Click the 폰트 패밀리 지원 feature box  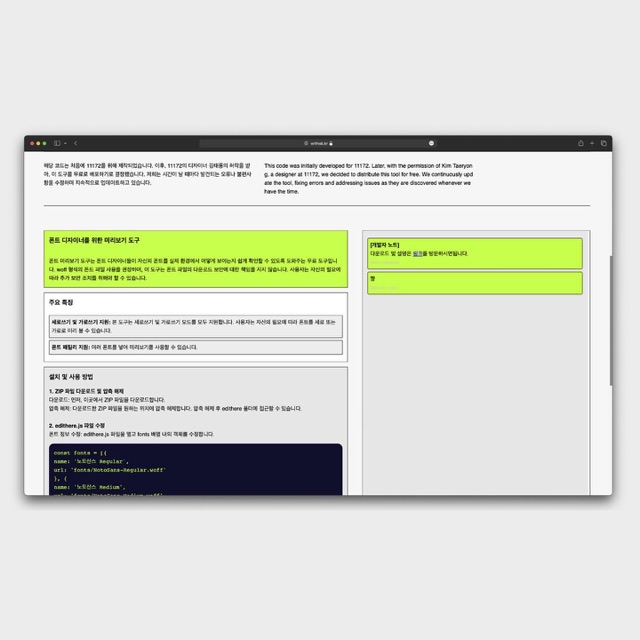click(x=196, y=347)
